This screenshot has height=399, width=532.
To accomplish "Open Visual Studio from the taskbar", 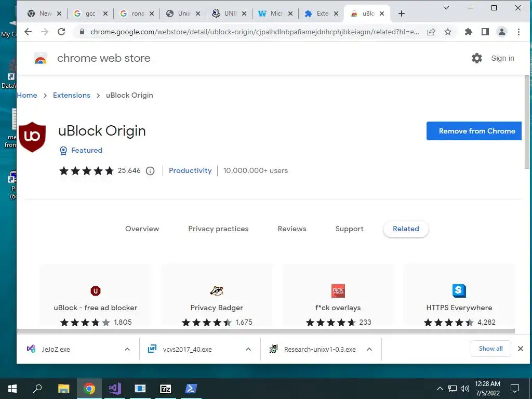I will pyautogui.click(x=115, y=389).
